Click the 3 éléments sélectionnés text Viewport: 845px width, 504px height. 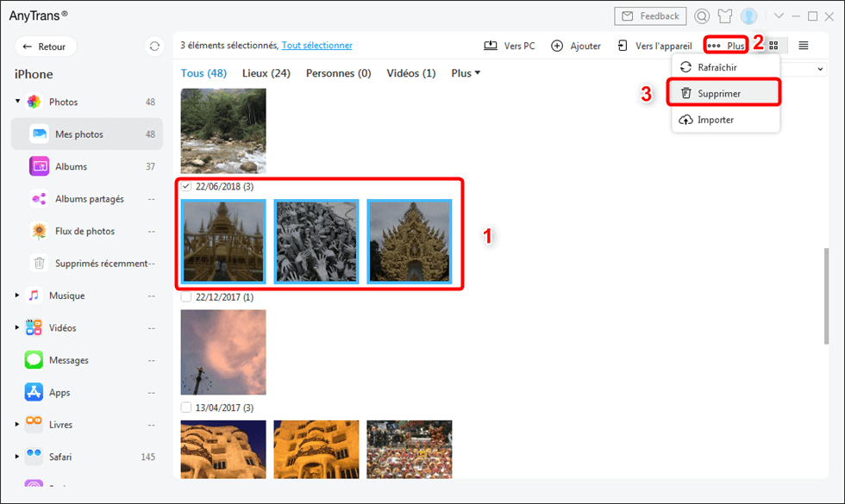229,45
